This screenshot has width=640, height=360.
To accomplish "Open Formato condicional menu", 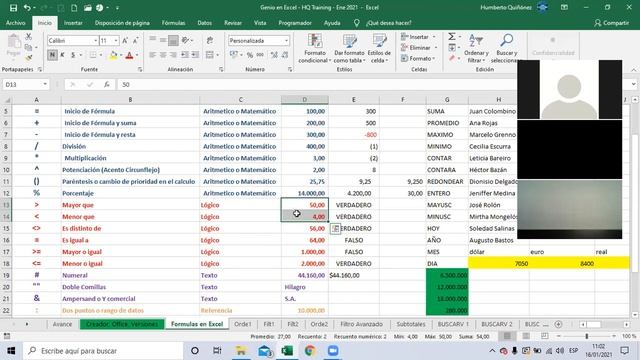I will (x=315, y=48).
